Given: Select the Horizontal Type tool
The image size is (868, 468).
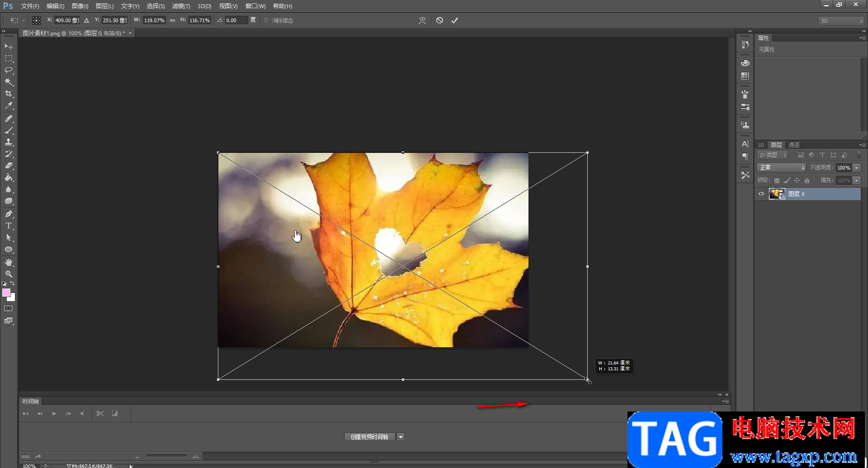Looking at the screenshot, I should 9,226.
